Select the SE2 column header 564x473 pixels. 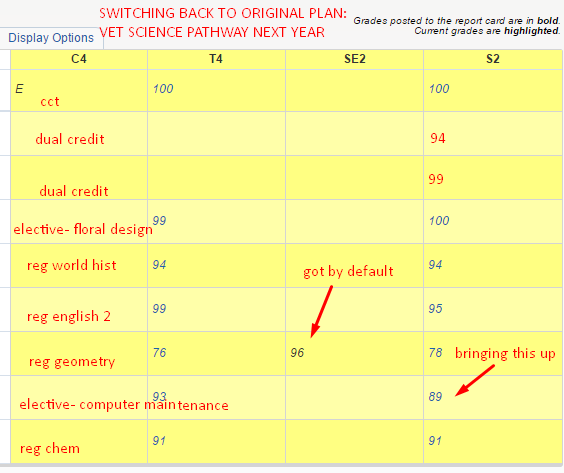point(354,59)
